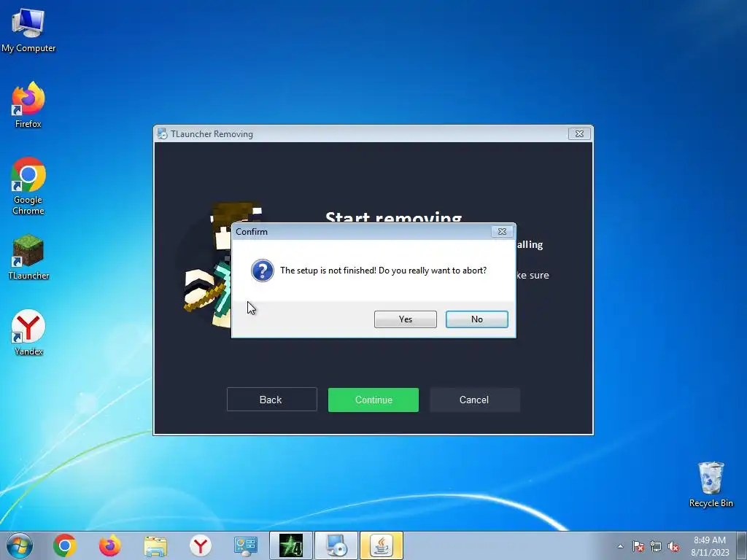The height and width of the screenshot is (560, 747).
Task: Select the Google Chrome desktop shortcut
Action: pyautogui.click(x=28, y=186)
